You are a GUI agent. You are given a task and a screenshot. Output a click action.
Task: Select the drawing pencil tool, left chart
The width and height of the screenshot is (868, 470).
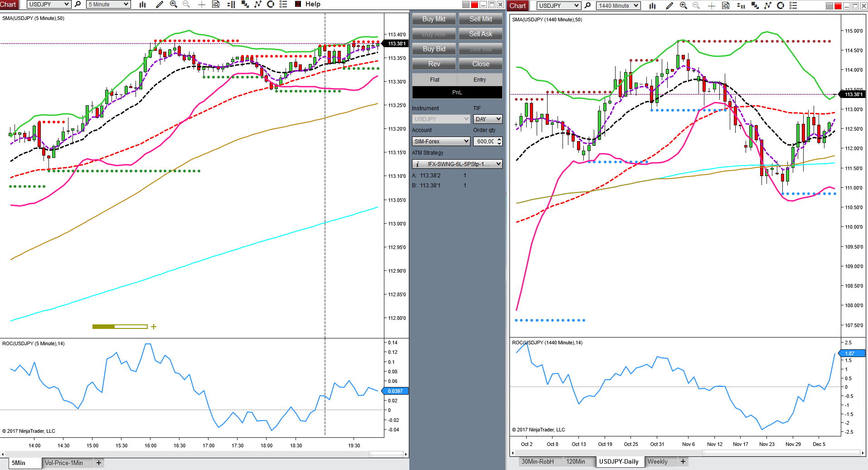tap(160, 5)
